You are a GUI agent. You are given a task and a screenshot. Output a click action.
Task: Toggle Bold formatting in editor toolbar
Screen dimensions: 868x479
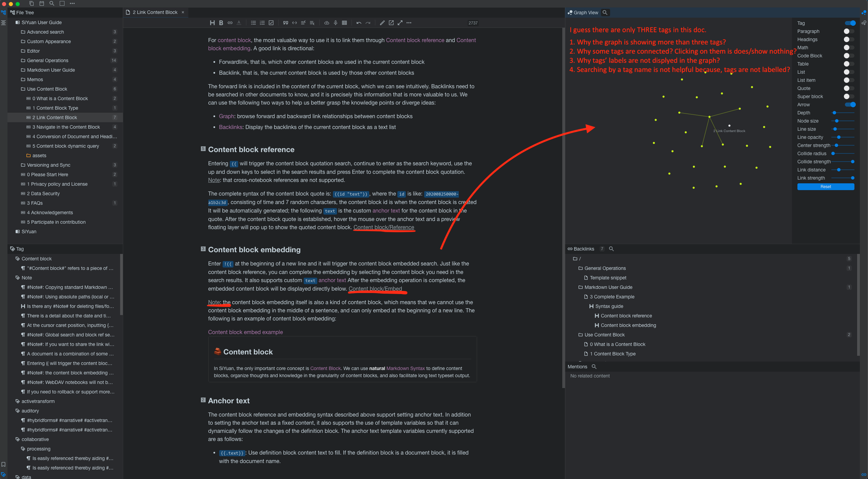(x=221, y=23)
